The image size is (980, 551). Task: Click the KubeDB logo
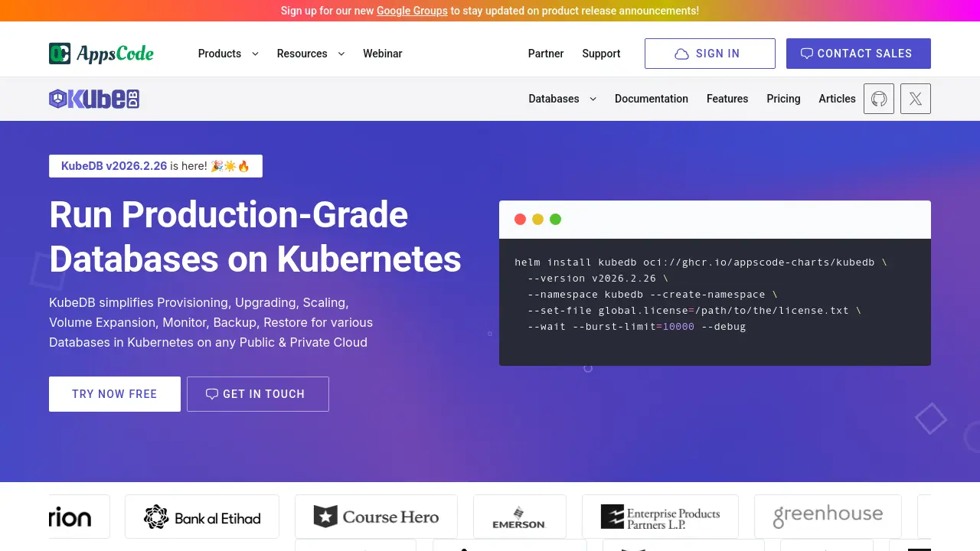[93, 99]
